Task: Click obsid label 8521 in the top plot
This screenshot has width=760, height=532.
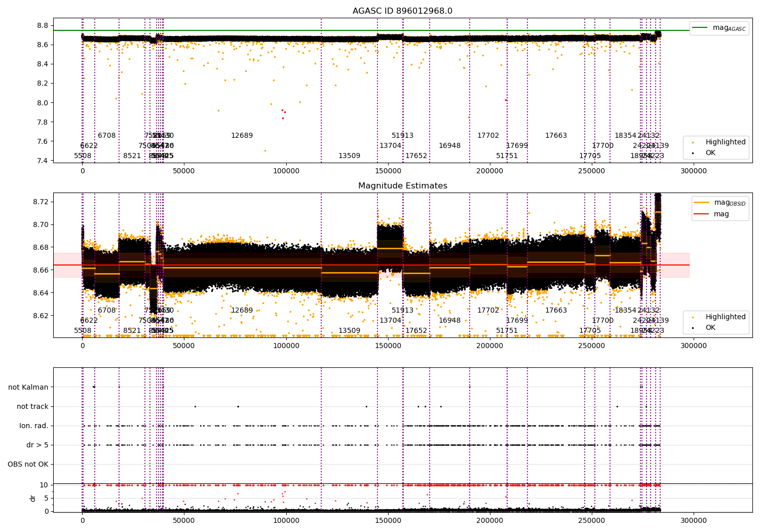Action: tap(132, 156)
